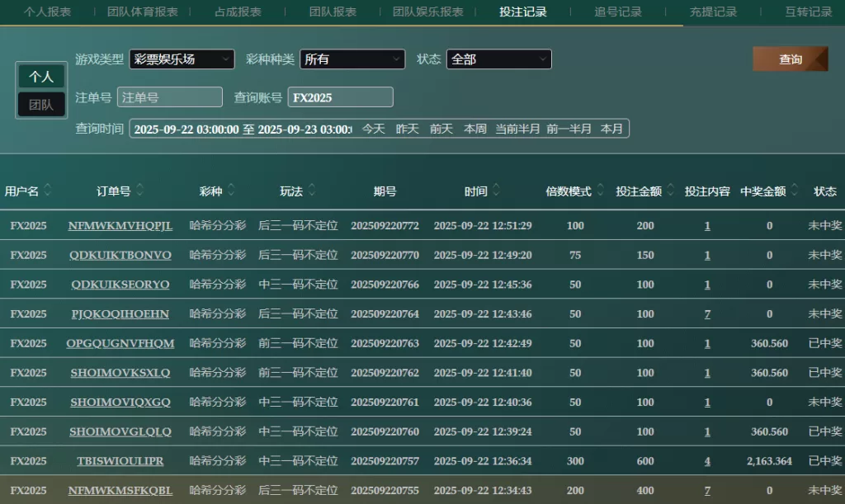
Task: Choose the 本月 date range shortcut
Action: (x=611, y=129)
